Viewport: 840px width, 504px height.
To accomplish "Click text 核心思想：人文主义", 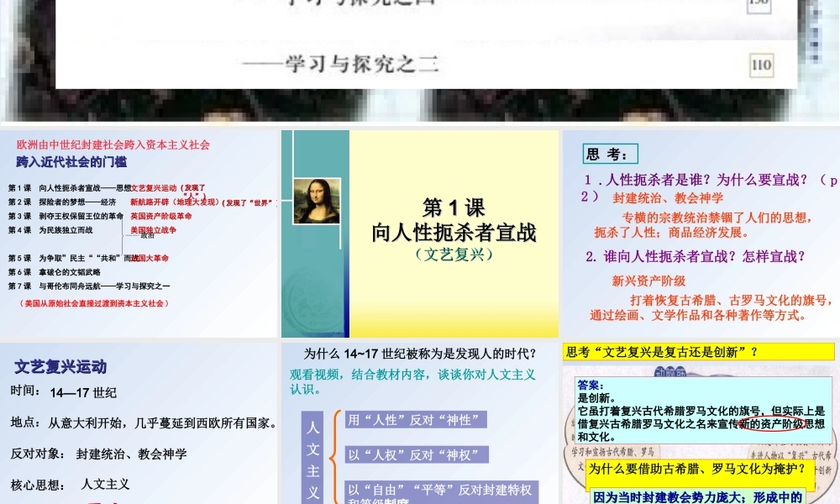I will click(x=71, y=484).
